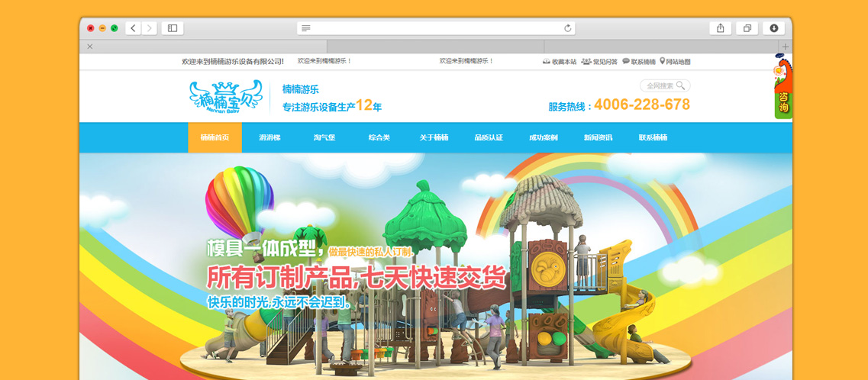Add a new tab with plus button
The height and width of the screenshot is (380, 868).
coord(786,47)
